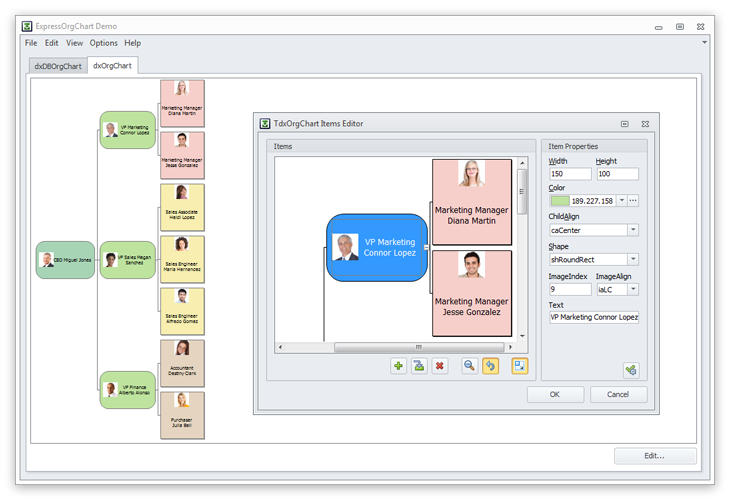Screen dimensions: 730x500
Task: Select Sales Engineer Alfredo Gomez node
Action: (182, 311)
